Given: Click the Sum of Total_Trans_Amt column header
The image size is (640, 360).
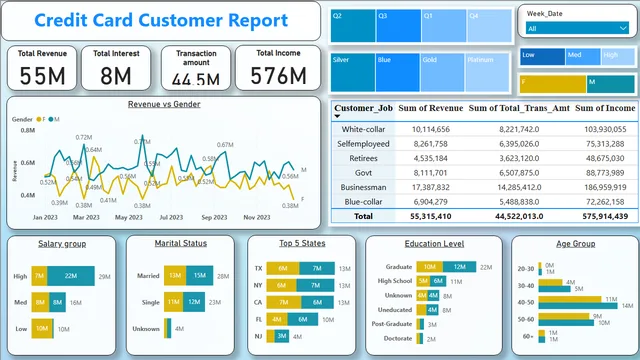Looking at the screenshot, I should [x=519, y=108].
